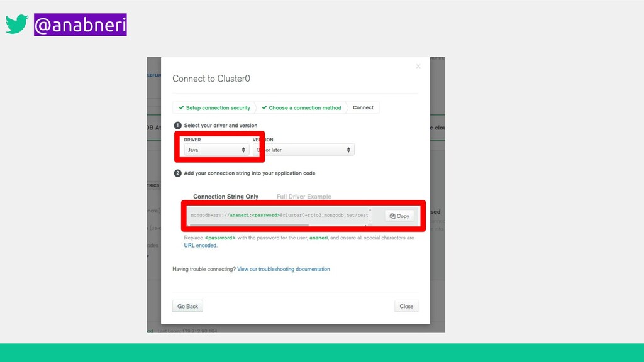The width and height of the screenshot is (644, 362).
Task: Click the @anabneri handle text
Action: (x=80, y=25)
